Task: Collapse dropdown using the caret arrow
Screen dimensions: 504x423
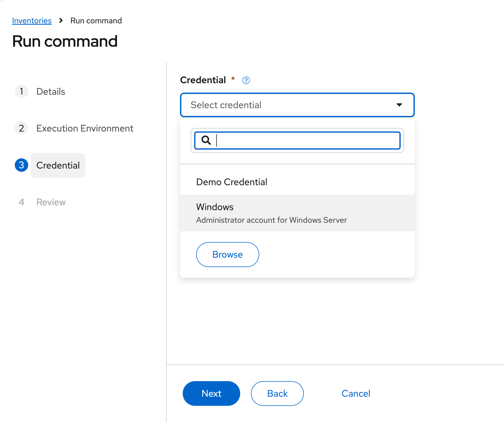Action: point(399,105)
